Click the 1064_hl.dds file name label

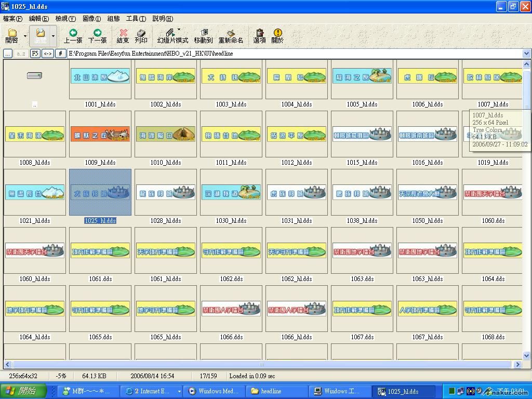tap(35, 337)
